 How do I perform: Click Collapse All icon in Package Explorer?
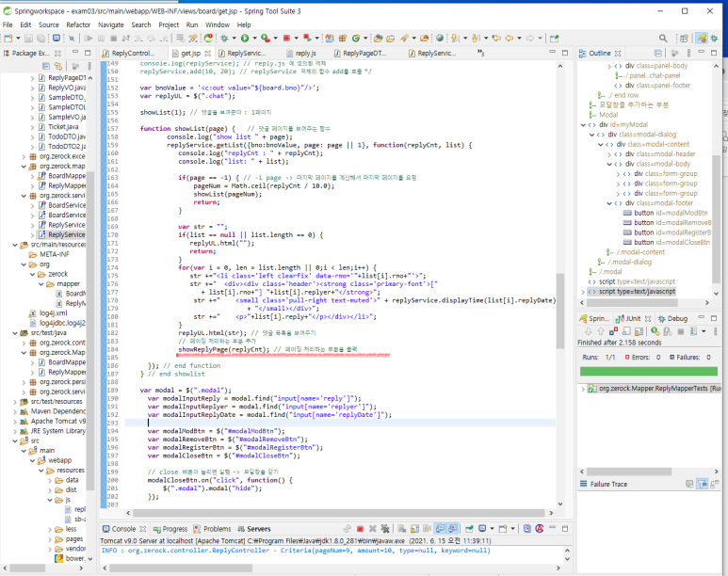point(46,66)
